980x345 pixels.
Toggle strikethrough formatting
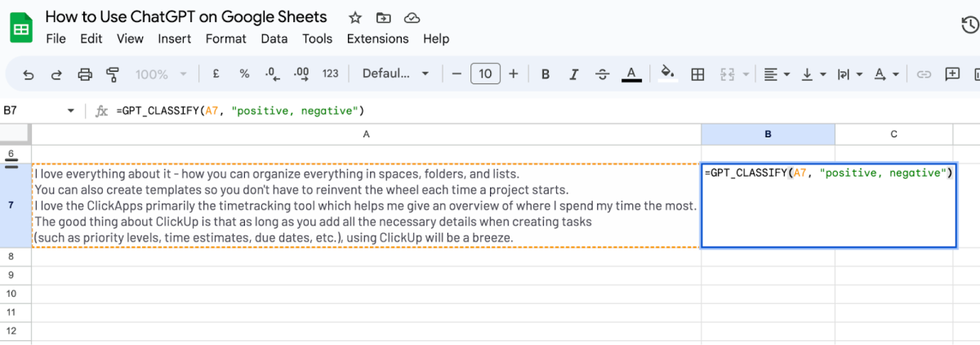[602, 74]
